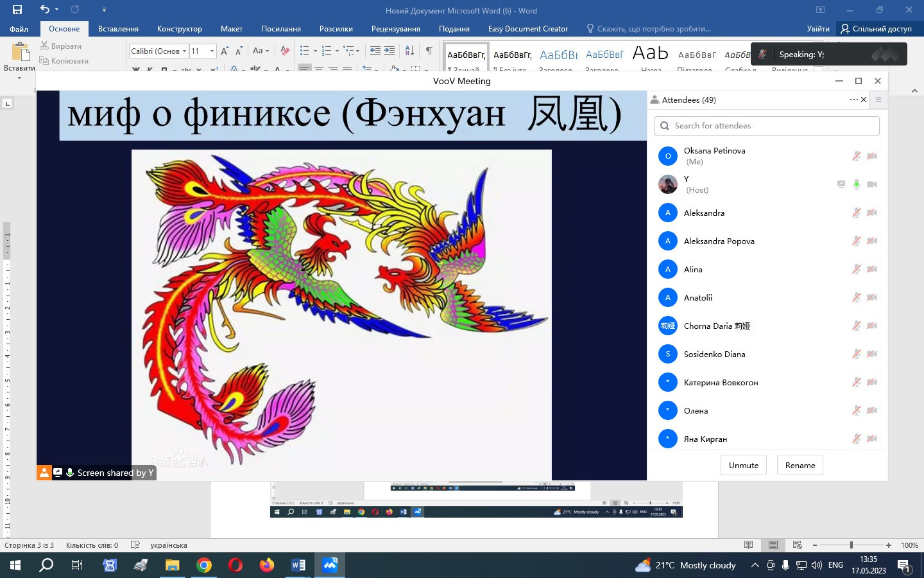Image resolution: width=924 pixels, height=578 pixels.
Task: Click the sort A-Z icon
Action: coord(409,51)
